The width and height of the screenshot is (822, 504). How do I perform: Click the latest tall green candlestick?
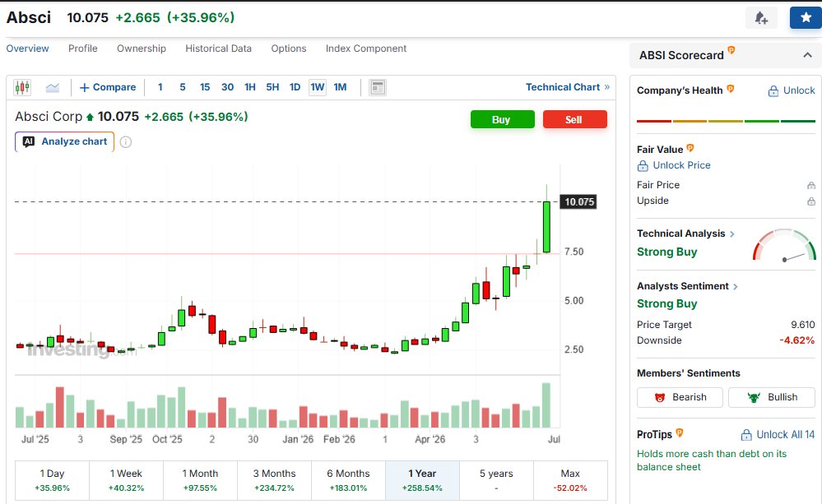(547, 228)
